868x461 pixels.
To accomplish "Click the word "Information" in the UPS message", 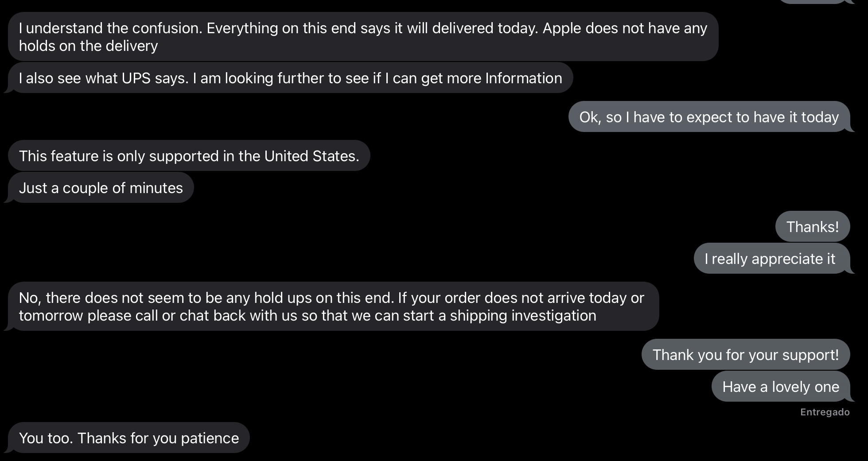I will (523, 78).
